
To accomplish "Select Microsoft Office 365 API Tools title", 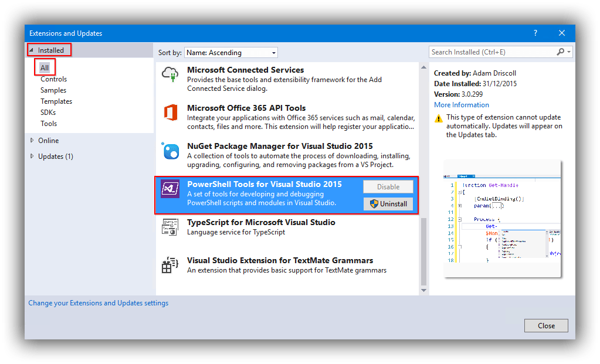I will pyautogui.click(x=246, y=108).
